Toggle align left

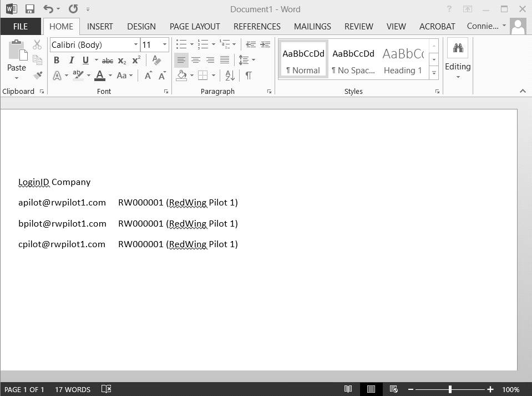pos(181,60)
